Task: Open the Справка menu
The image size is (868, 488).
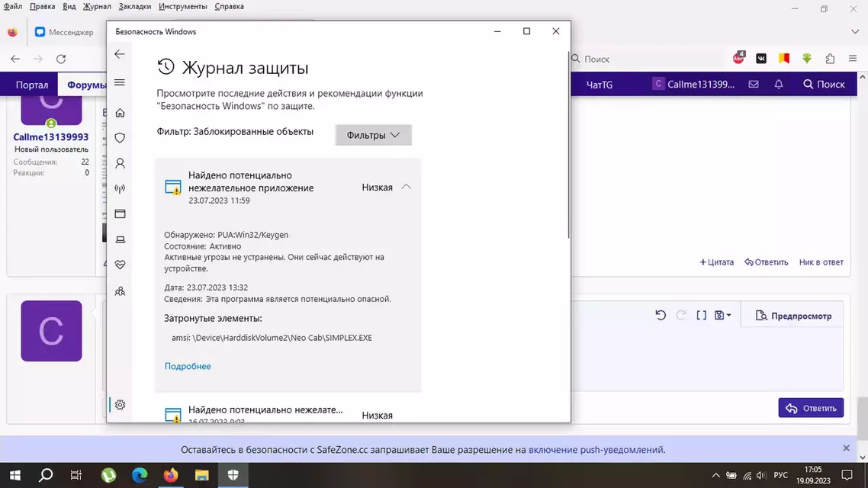Action: (x=229, y=7)
